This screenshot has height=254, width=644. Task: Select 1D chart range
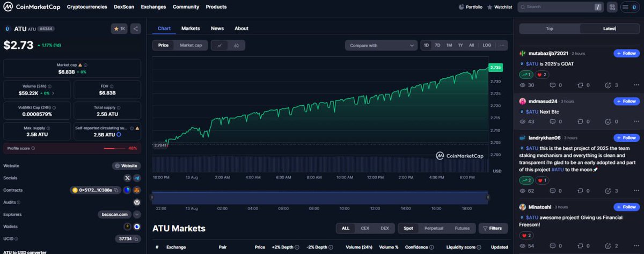[426, 45]
